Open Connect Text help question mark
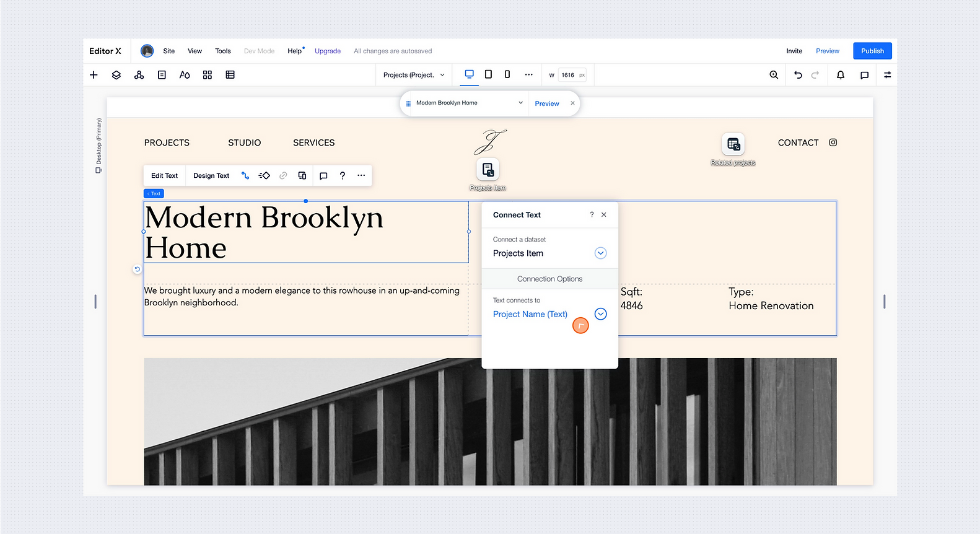 (592, 215)
